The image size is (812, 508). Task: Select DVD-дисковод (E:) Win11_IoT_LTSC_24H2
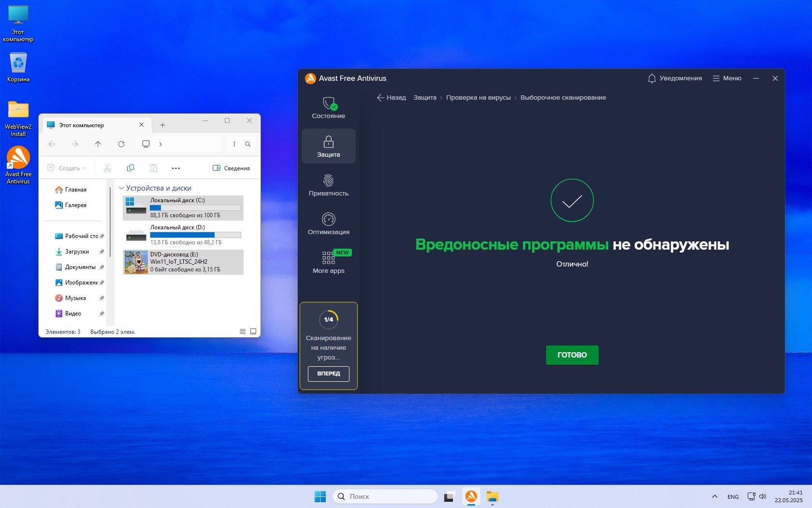click(183, 262)
